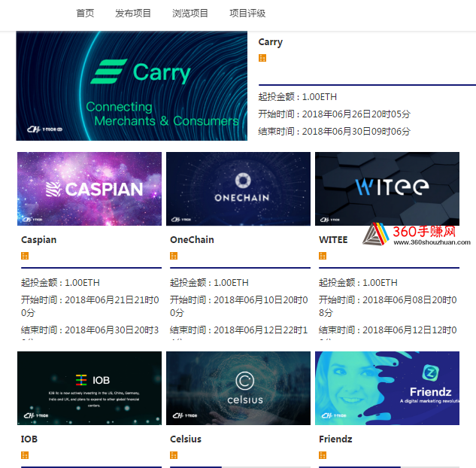Select Caspian end time 2018年06月30日 text
The height and width of the screenshot is (468, 476).
pos(99,330)
